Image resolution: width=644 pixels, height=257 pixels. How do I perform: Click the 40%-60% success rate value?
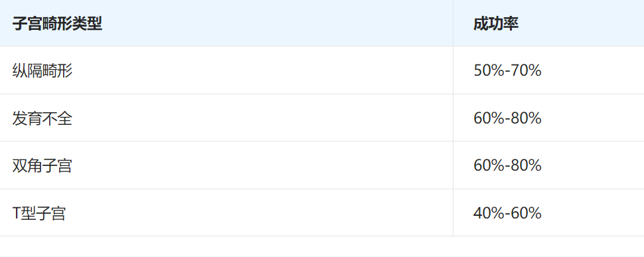[x=507, y=213]
